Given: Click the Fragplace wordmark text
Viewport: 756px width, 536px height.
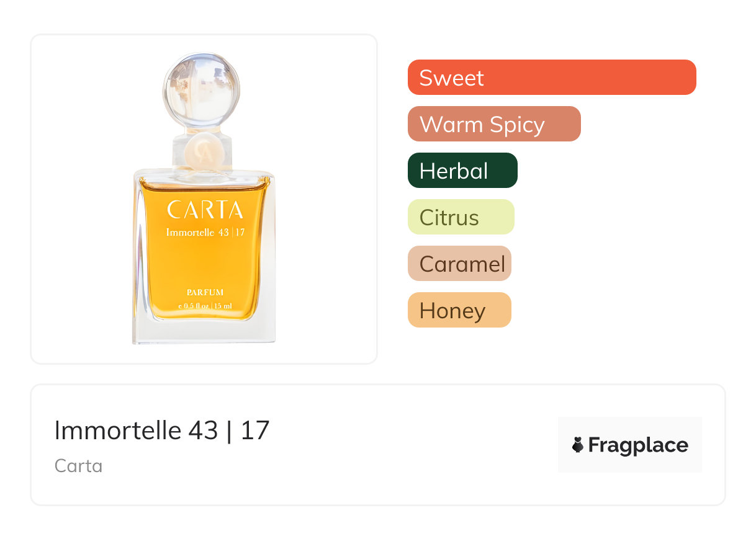Looking at the screenshot, I should pyautogui.click(x=638, y=445).
